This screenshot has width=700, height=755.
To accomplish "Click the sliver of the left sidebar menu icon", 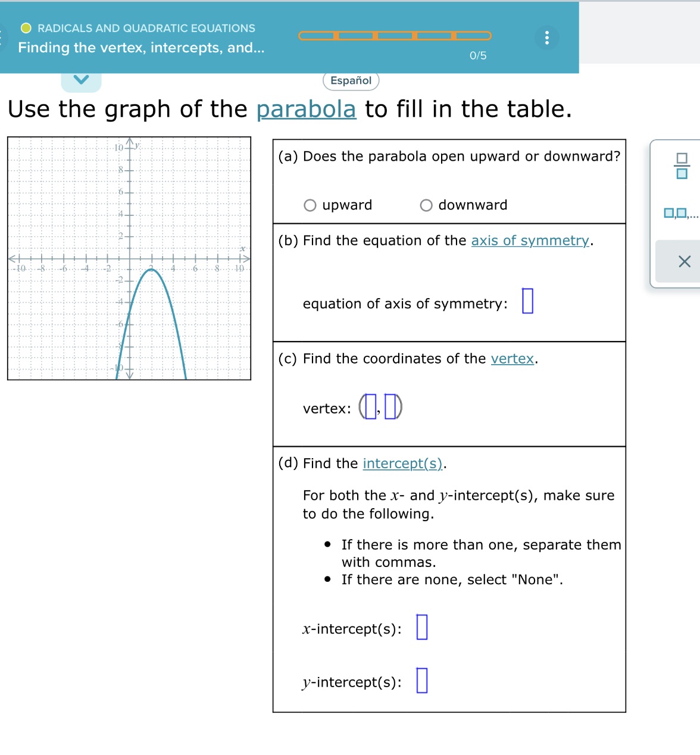I will pos(2,37).
